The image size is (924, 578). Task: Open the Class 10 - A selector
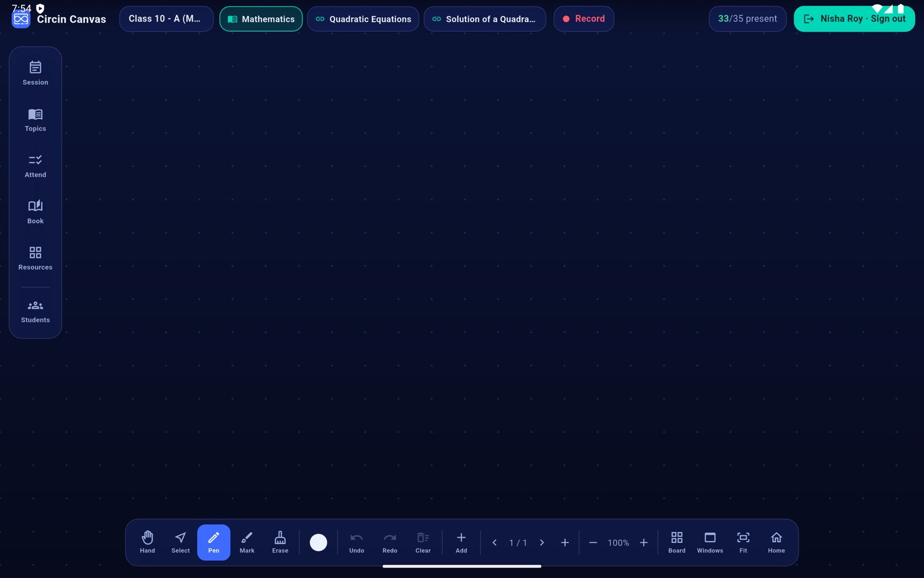click(166, 18)
